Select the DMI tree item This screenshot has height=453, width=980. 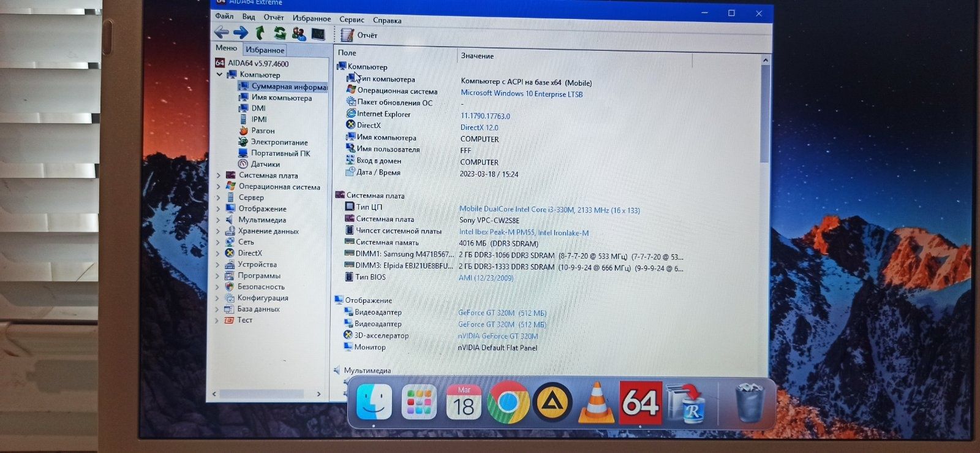(252, 108)
